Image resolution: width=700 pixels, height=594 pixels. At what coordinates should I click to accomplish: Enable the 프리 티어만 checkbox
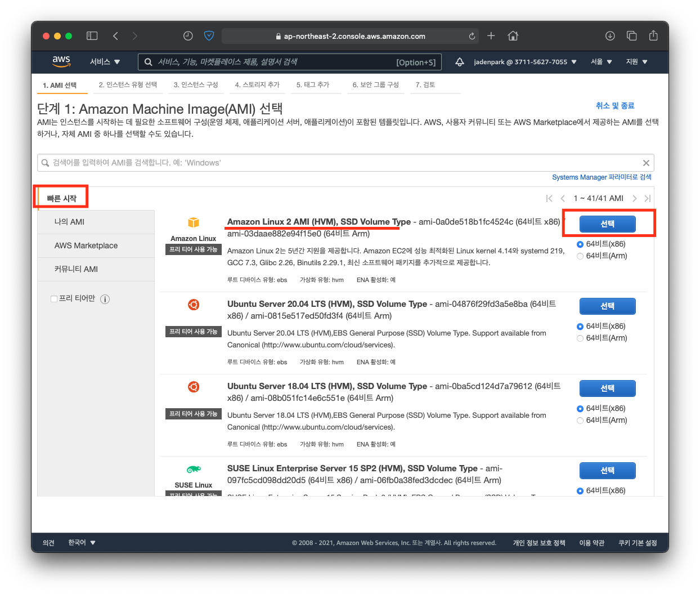[x=54, y=299]
